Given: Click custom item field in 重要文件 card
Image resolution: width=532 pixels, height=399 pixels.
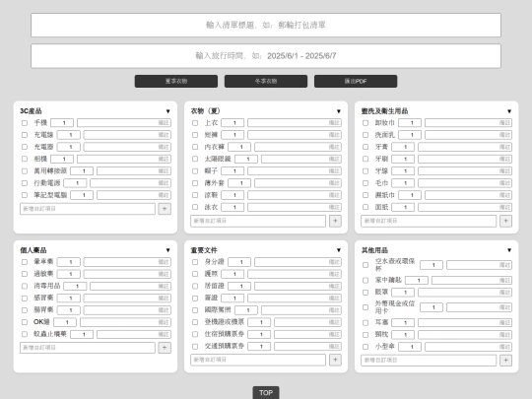Looking at the screenshot, I should click(x=258, y=360).
